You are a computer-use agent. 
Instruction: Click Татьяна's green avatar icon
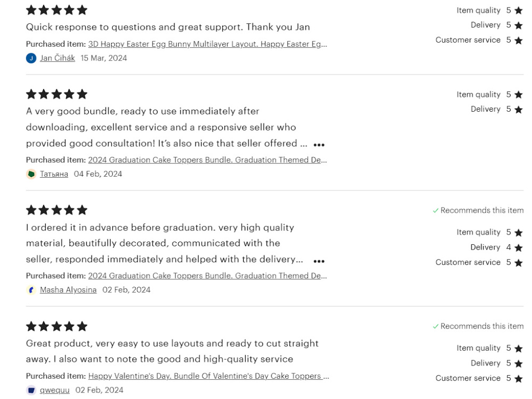[31, 174]
